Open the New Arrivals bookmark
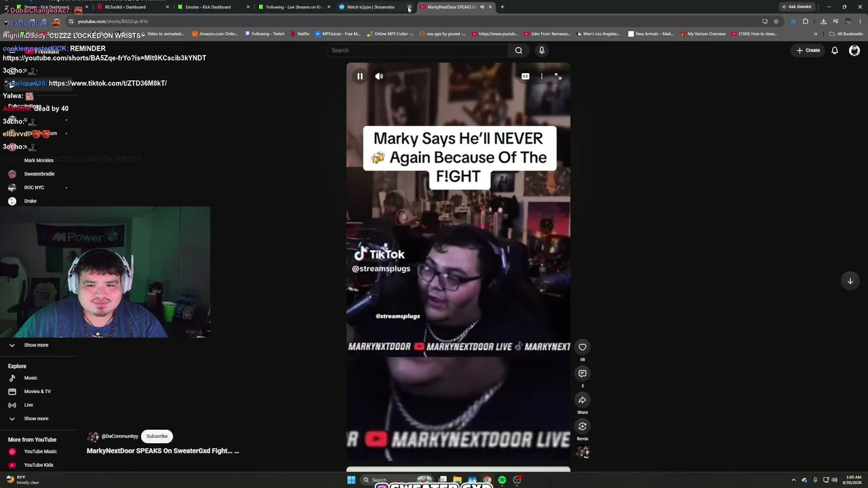The image size is (868, 488). (x=651, y=34)
